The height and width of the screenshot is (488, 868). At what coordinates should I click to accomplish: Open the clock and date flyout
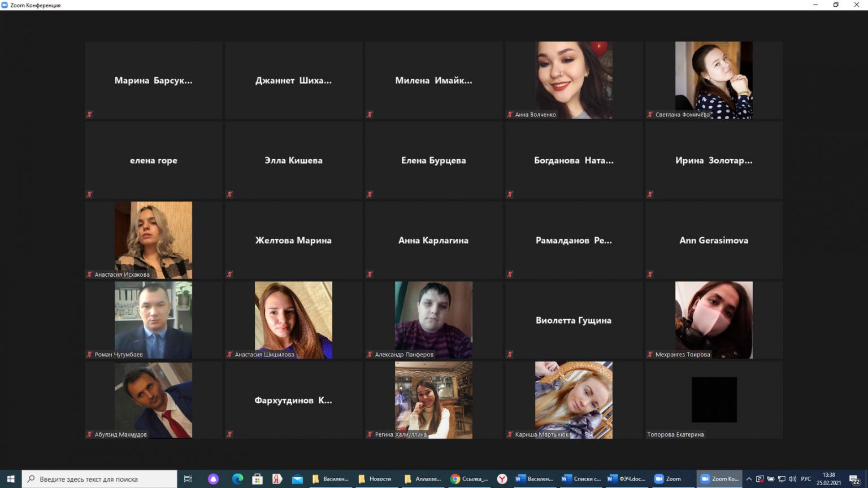828,479
